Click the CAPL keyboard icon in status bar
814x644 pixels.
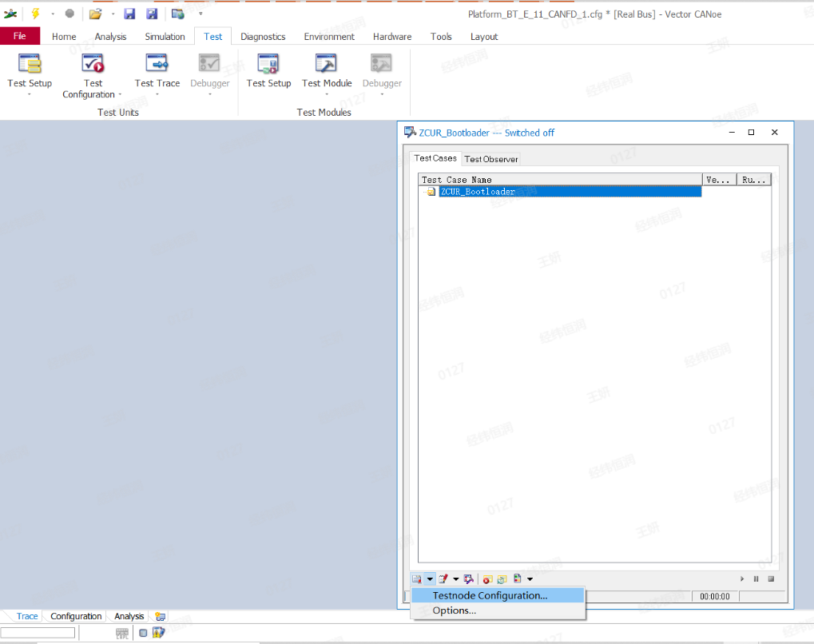(x=122, y=633)
